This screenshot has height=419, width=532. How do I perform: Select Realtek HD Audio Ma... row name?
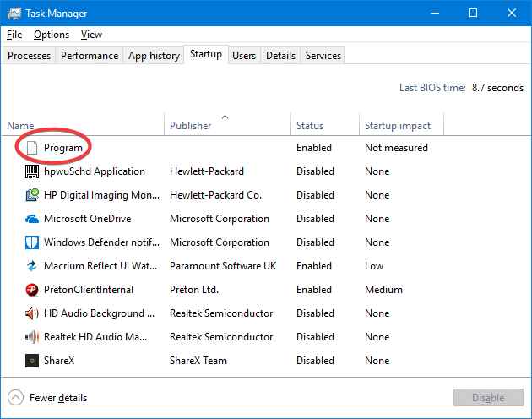pos(95,337)
